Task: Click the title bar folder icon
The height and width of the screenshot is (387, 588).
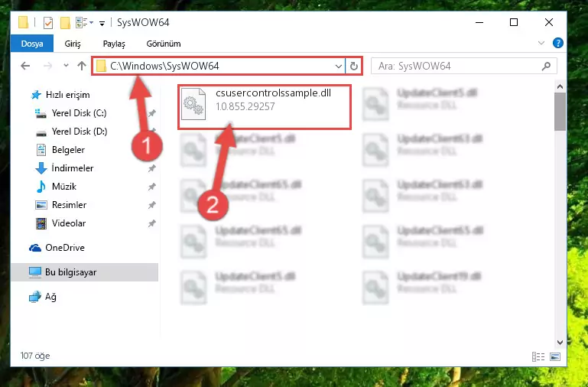Action: [23, 22]
